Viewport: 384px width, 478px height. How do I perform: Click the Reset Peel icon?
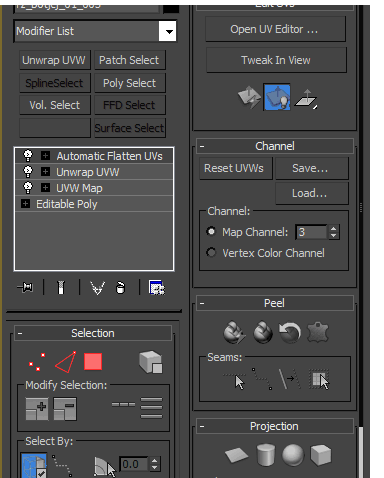click(x=290, y=332)
